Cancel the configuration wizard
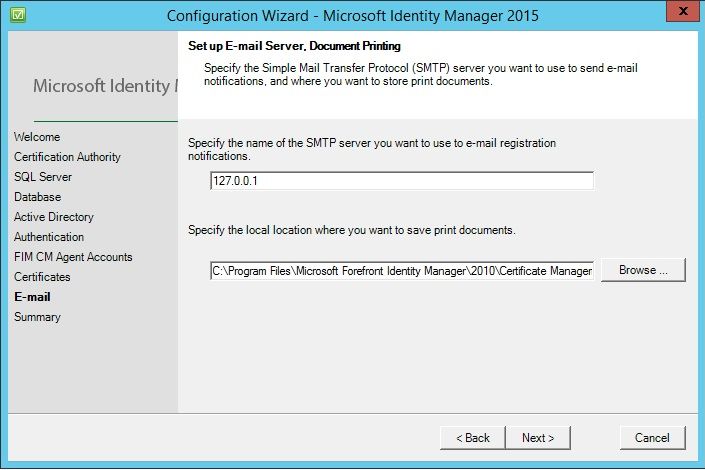Screen dimensions: 705x470 [x=652, y=438]
